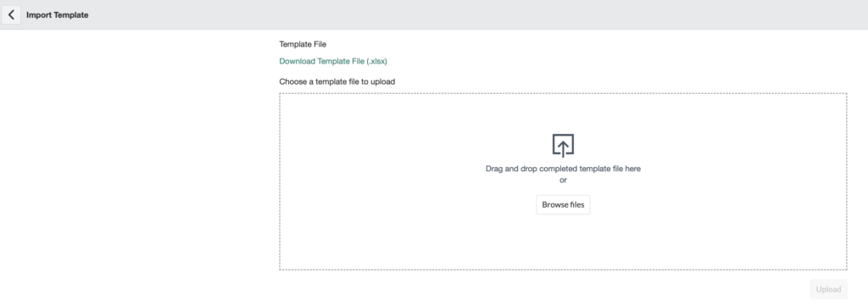Click the 'Drag and drop completed template file here' text
Viewport: 868px width, 306px height.
pyautogui.click(x=563, y=169)
